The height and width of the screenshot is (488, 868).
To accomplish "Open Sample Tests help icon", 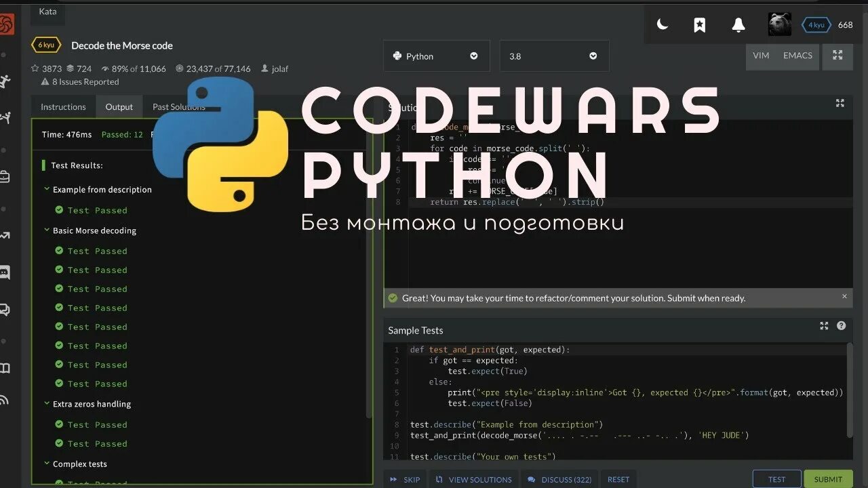I will point(841,326).
